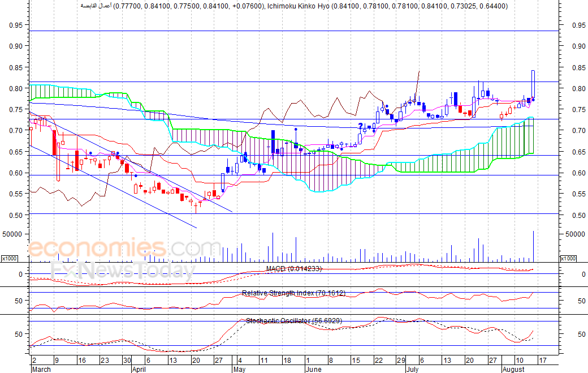Click the last white candlestick reaching 0.84

click(x=533, y=84)
